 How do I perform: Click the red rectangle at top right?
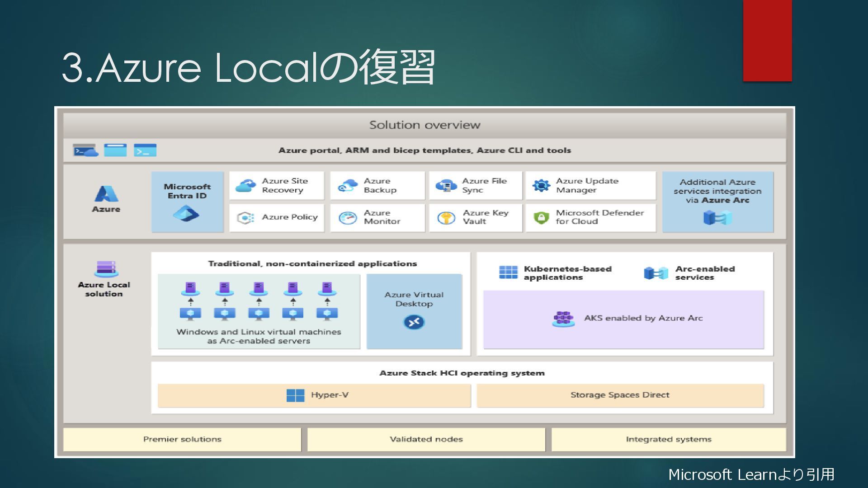point(767,41)
